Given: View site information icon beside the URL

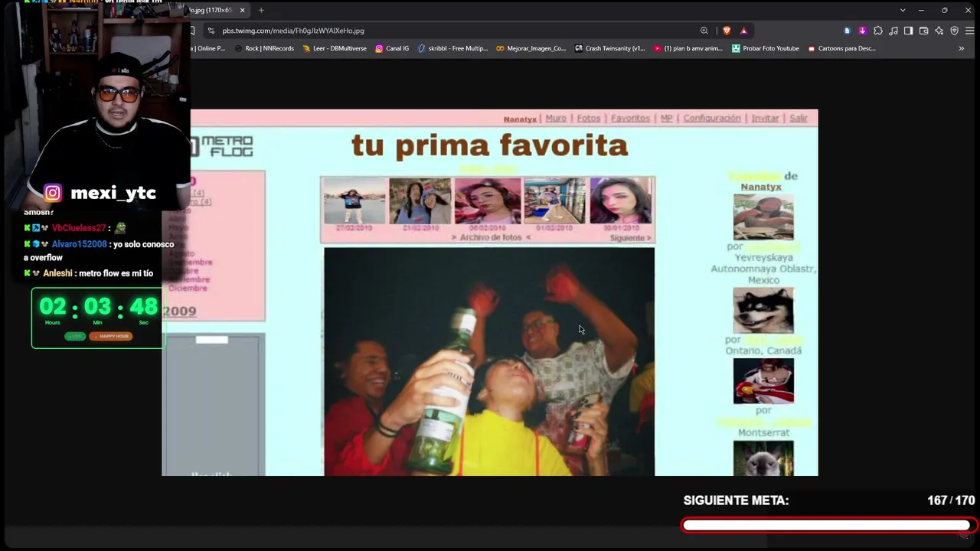Looking at the screenshot, I should pos(211,31).
